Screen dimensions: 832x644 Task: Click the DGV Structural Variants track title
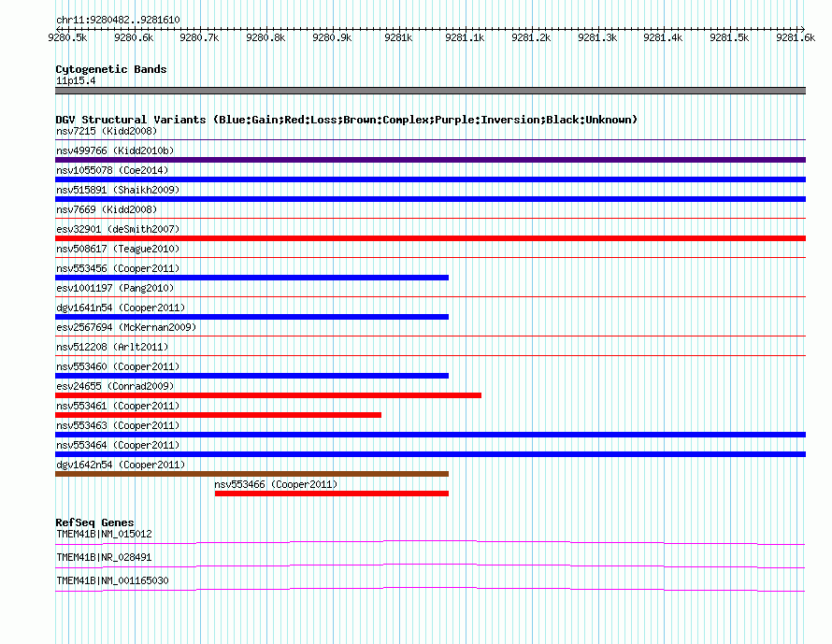pos(347,120)
